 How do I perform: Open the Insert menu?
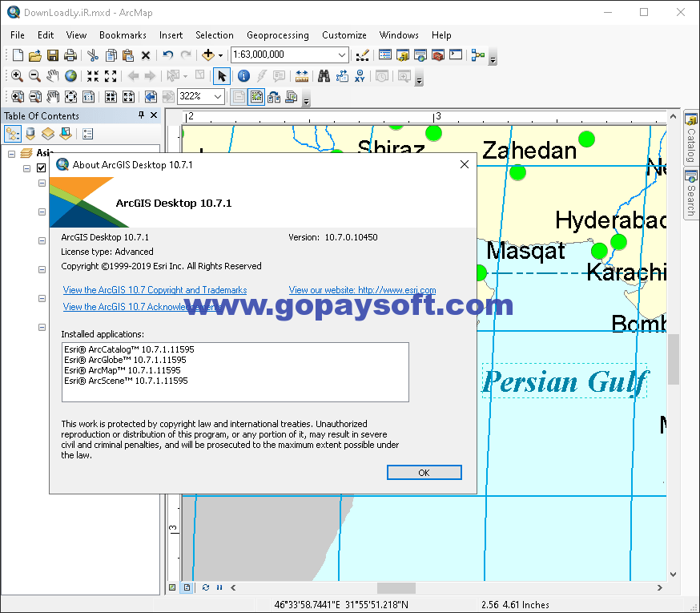[171, 35]
